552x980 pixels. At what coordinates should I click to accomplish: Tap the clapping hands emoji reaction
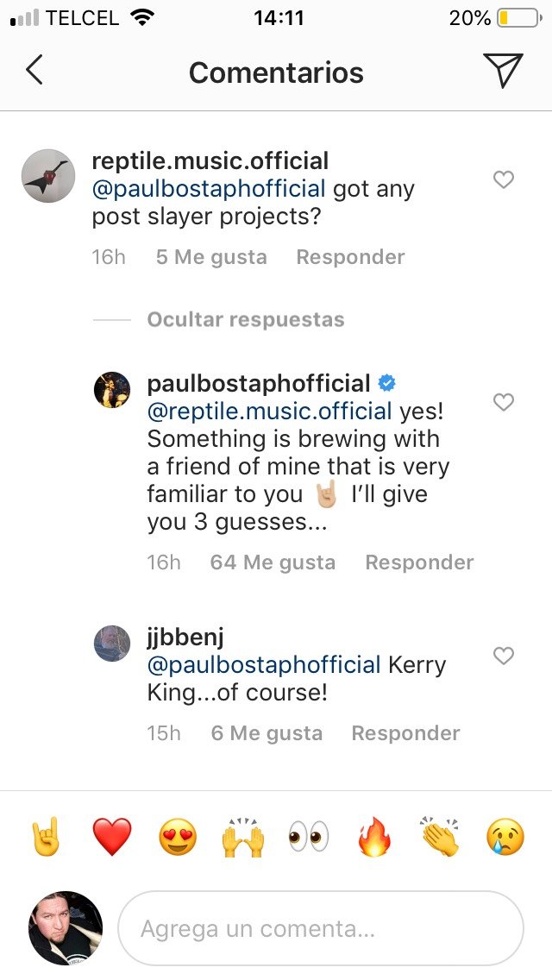pos(440,837)
